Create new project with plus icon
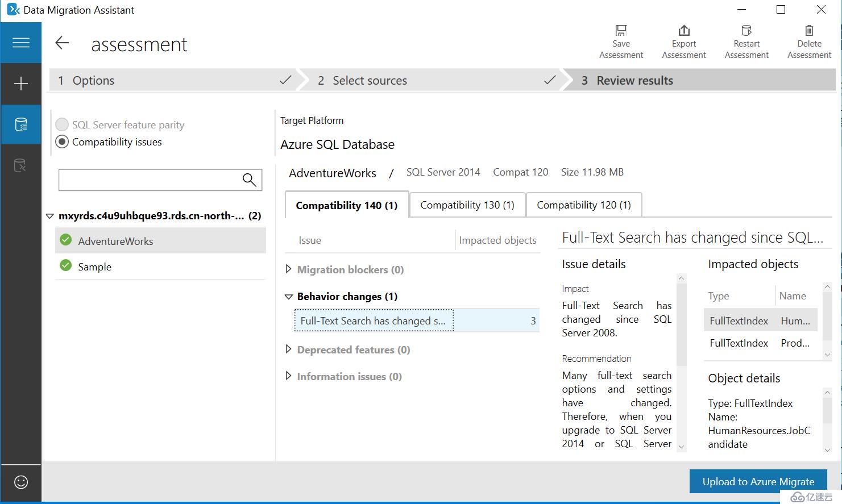The height and width of the screenshot is (504, 842). click(21, 84)
